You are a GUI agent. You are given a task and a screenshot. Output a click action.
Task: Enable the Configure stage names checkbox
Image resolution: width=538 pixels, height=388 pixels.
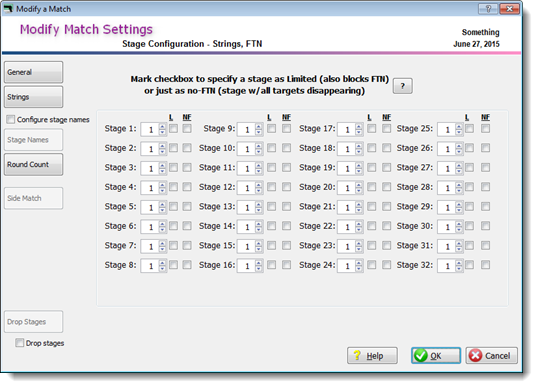pos(11,119)
